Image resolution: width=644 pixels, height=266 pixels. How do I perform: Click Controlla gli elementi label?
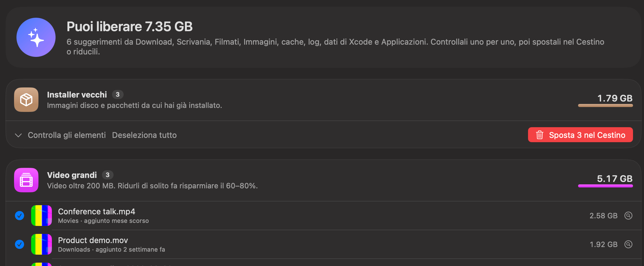pyautogui.click(x=67, y=135)
